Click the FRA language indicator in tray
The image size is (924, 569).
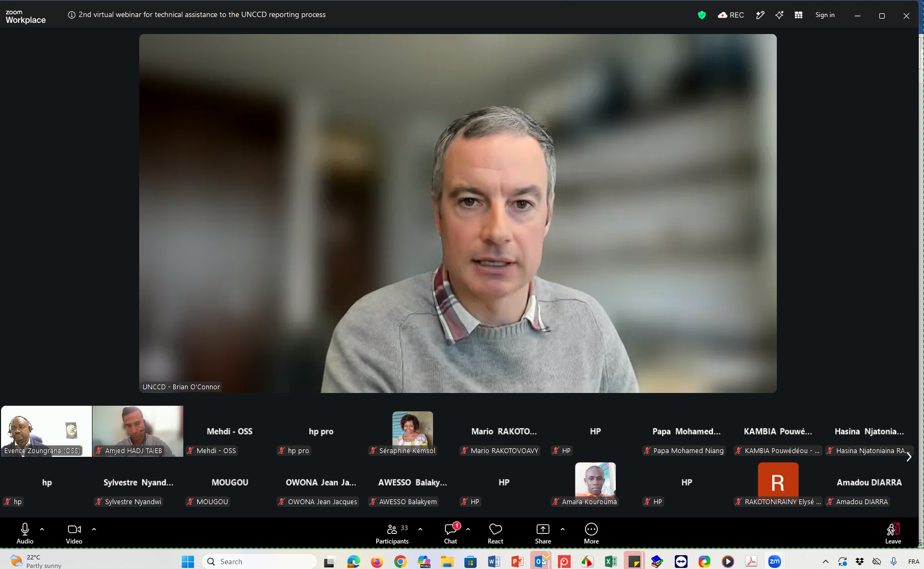click(913, 562)
